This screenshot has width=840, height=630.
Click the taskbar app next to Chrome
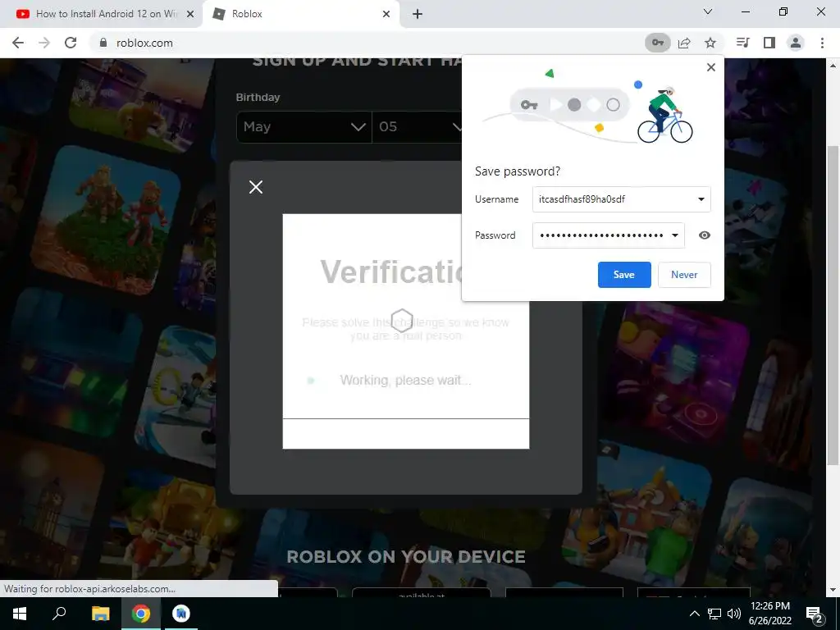pos(181,614)
